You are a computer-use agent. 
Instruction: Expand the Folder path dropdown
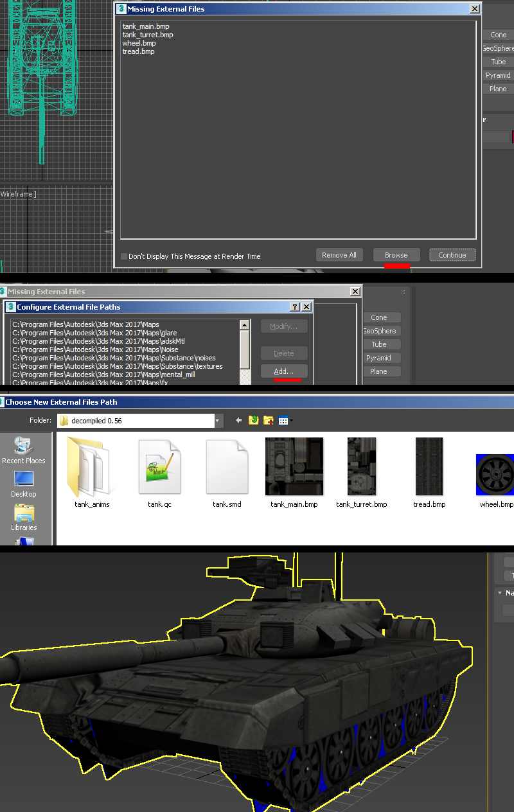(218, 421)
